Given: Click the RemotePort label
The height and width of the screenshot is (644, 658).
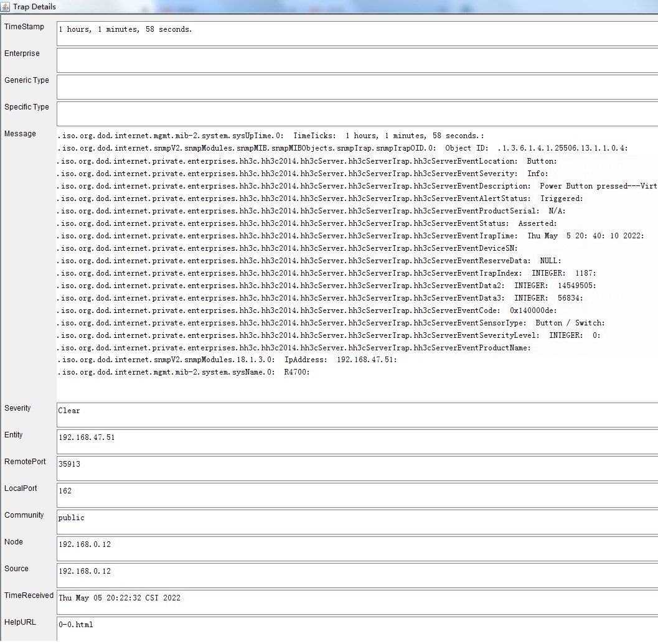Looking at the screenshot, I should tap(25, 462).
